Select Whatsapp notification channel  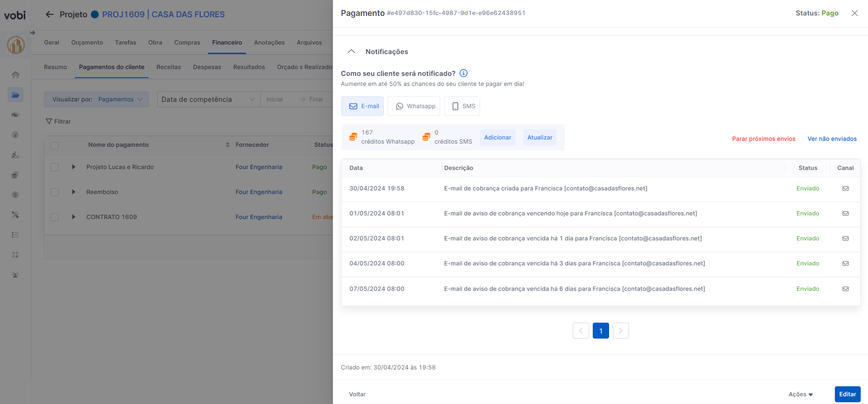(414, 106)
